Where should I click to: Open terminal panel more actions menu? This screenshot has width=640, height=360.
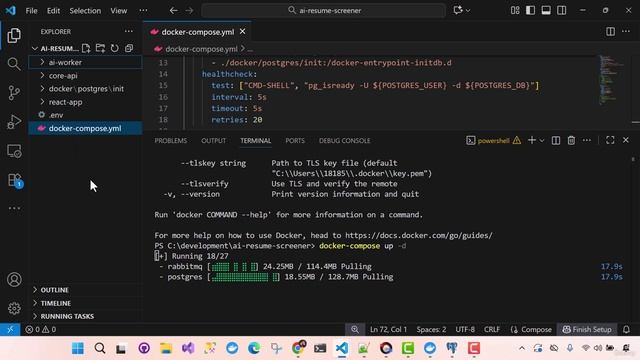[x=587, y=140]
